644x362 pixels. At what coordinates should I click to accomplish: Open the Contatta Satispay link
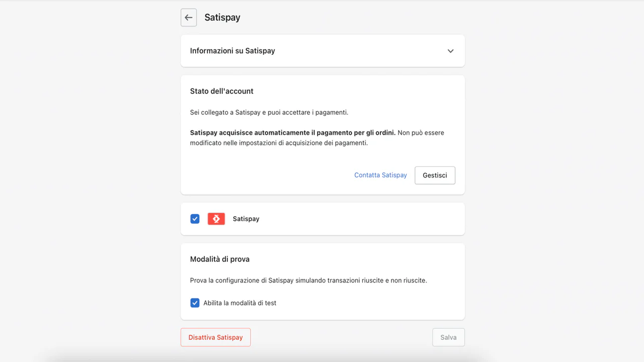(380, 175)
